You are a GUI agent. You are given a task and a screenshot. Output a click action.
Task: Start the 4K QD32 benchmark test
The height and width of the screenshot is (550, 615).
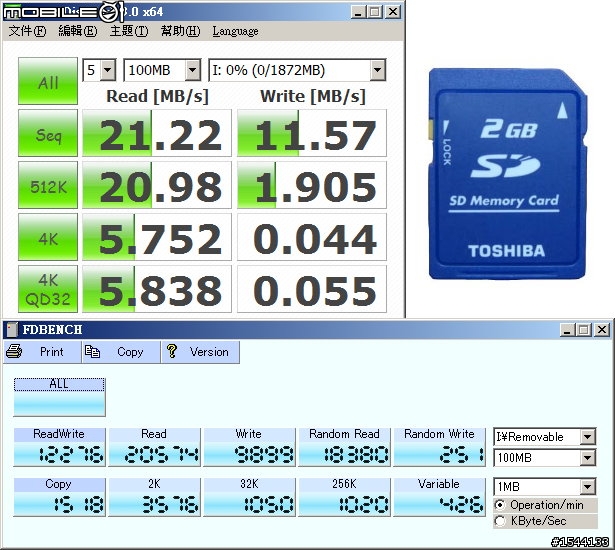[x=48, y=289]
